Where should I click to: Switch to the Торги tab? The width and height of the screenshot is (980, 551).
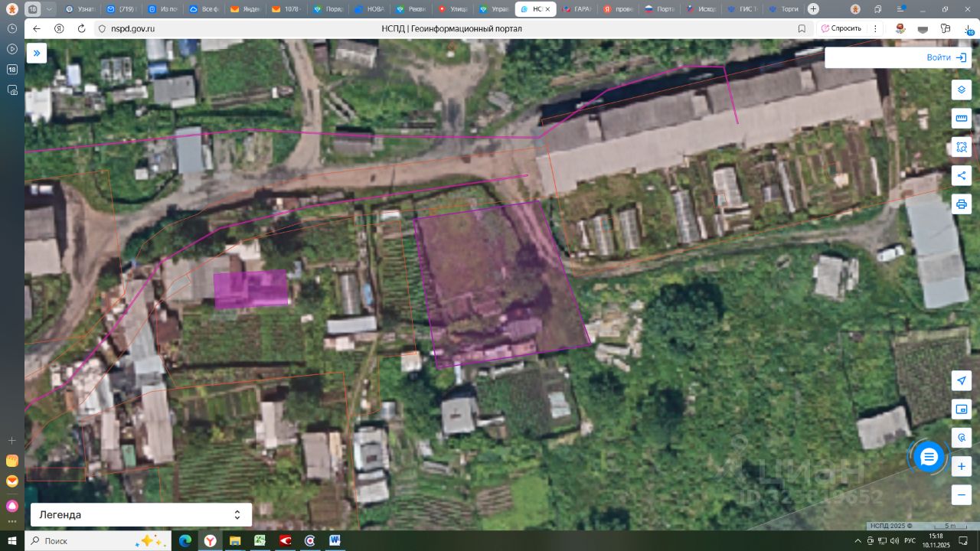[782, 9]
